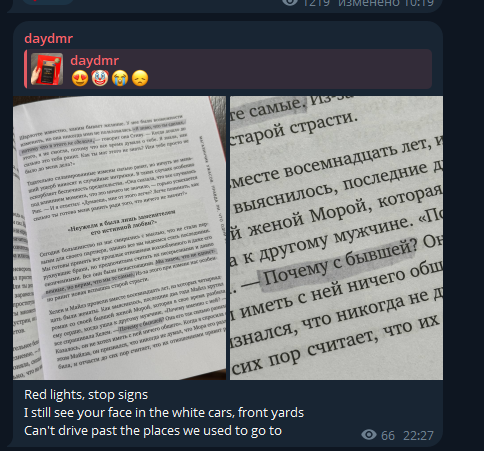Image resolution: width=484 pixels, height=451 pixels.
Task: Click the «изменено 10:19» edited label
Action: point(386,3)
